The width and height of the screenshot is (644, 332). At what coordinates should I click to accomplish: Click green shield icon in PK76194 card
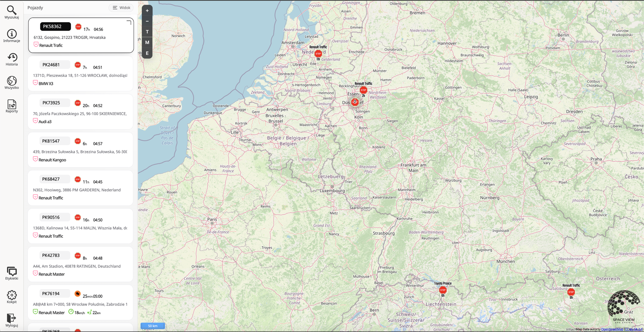tap(35, 312)
